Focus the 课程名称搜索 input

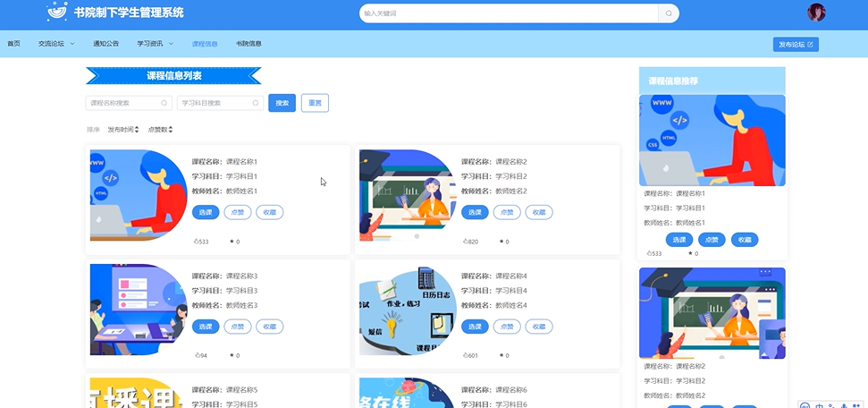[x=129, y=103]
